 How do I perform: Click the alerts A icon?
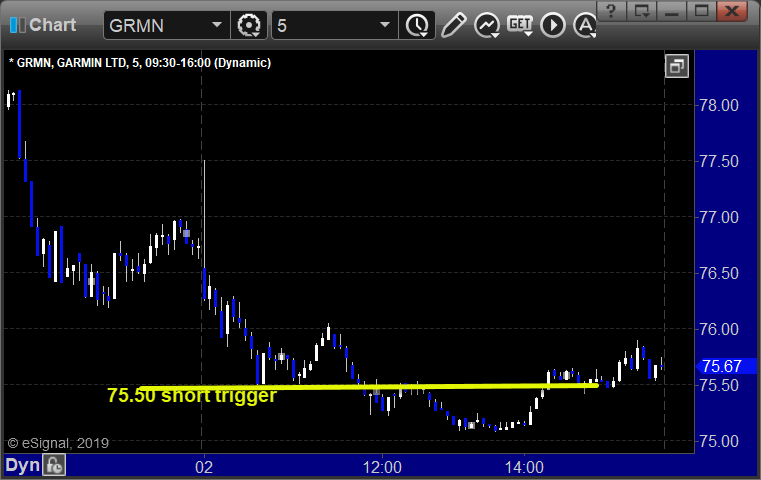[585, 25]
